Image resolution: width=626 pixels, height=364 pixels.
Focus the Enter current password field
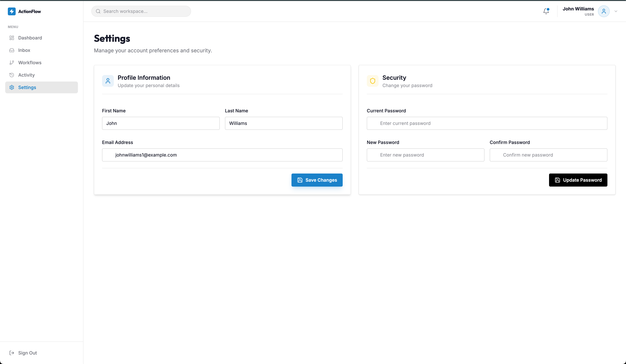(487, 123)
